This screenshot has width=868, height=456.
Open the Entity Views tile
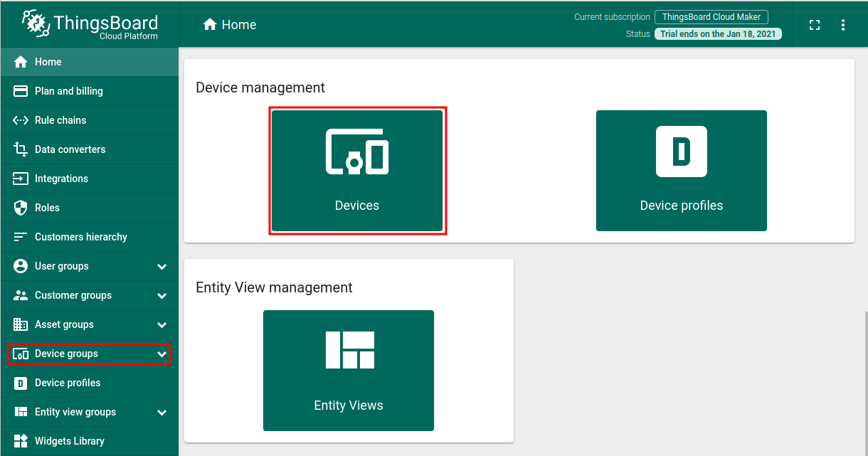pos(348,370)
